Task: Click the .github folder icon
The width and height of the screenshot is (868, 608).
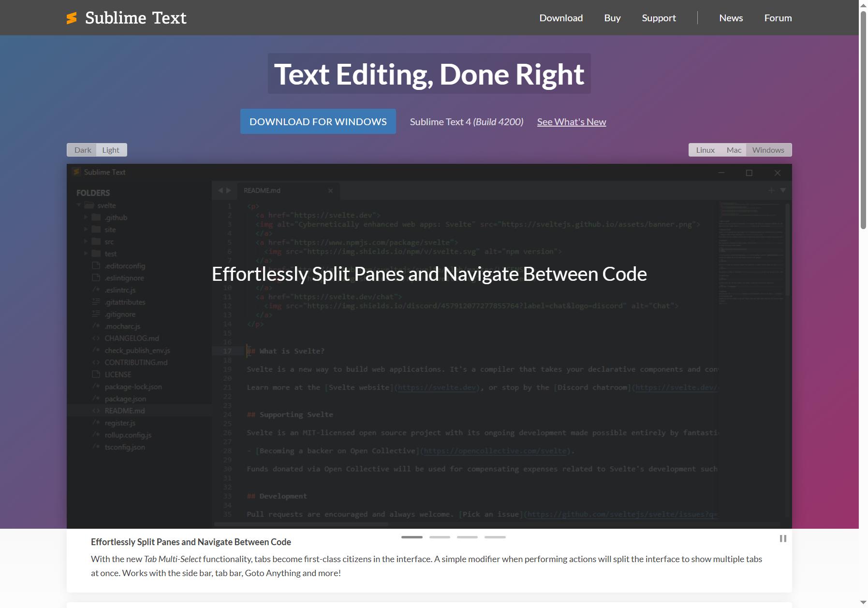Action: (x=96, y=217)
